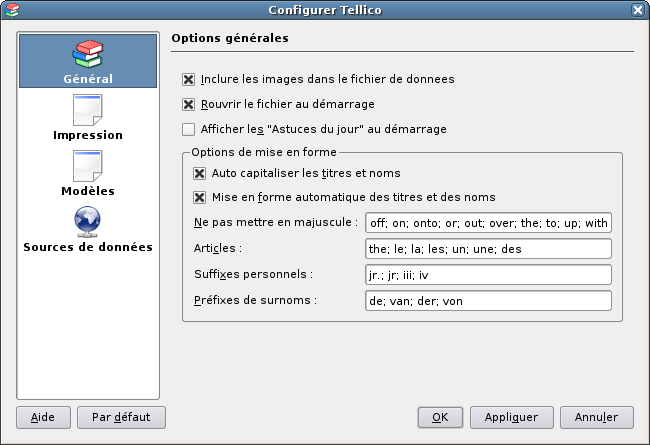Toggle Rouvrir le fichier au démarrage

coord(188,104)
